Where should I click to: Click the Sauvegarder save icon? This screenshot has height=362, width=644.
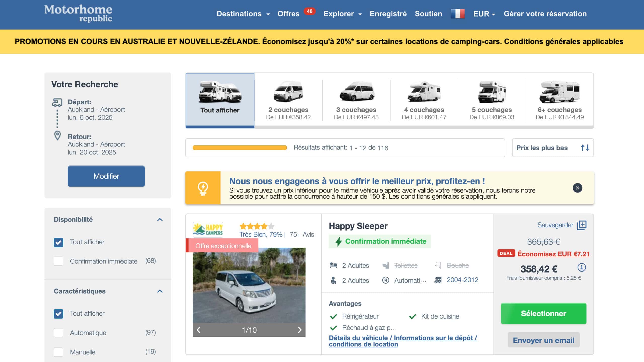[x=582, y=225]
